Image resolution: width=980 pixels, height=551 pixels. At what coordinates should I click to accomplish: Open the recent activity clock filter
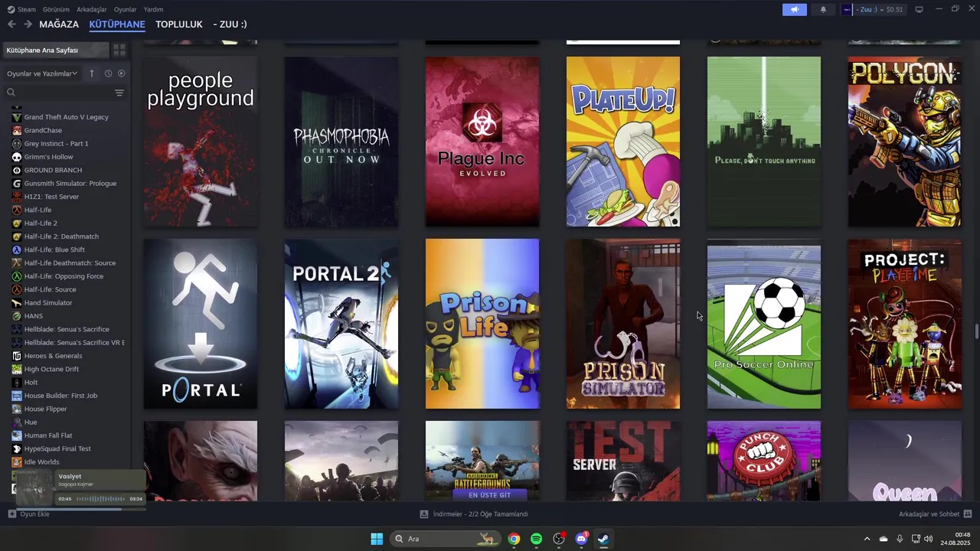click(x=108, y=73)
